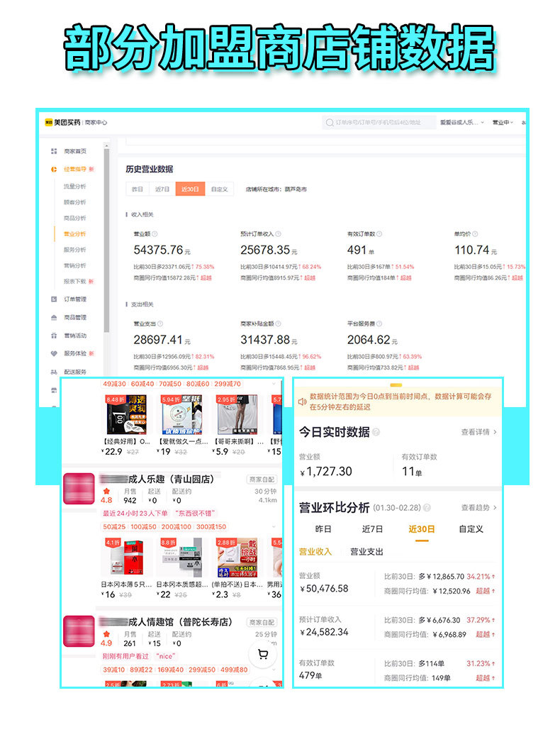Open 营销活动 menu item
Viewport: 560px width, 732px height.
tap(75, 335)
